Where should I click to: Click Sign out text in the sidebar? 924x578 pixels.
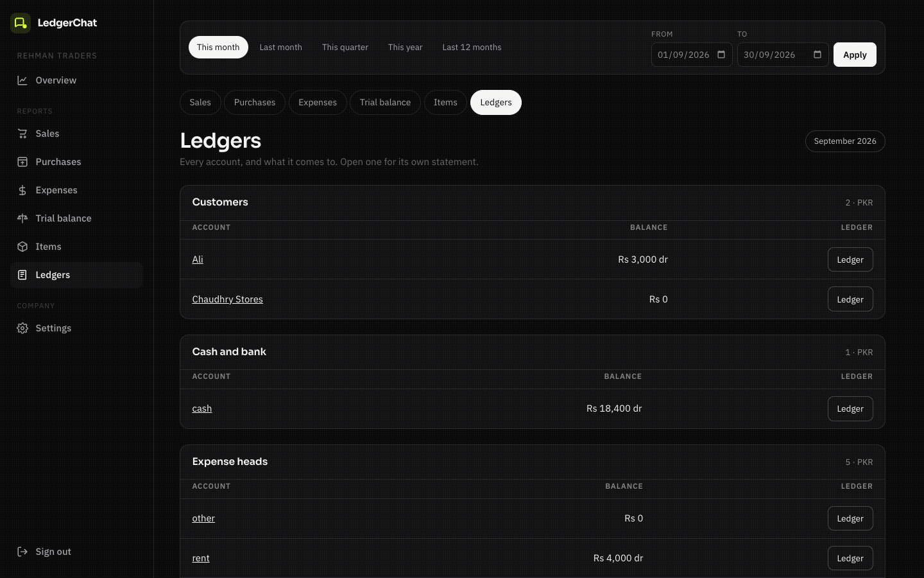click(53, 552)
